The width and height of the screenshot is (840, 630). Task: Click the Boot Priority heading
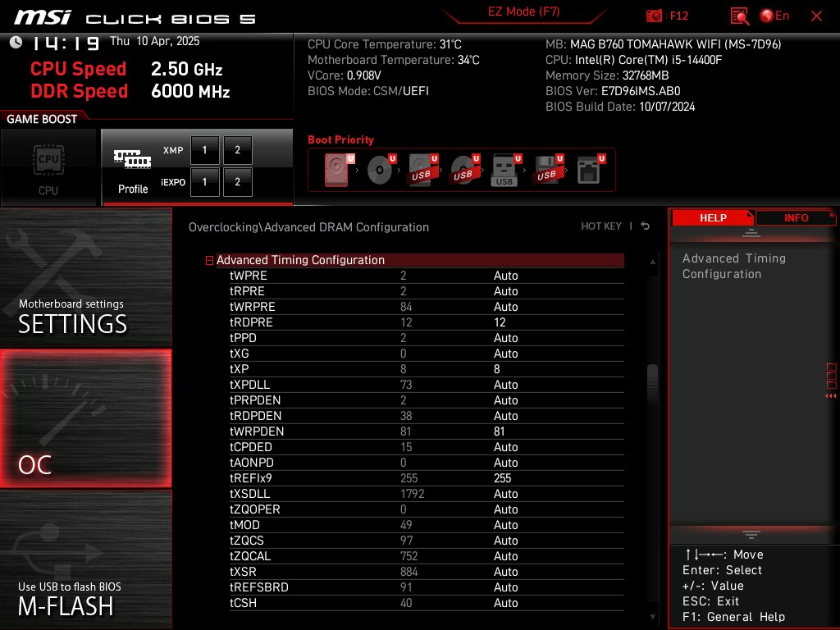(340, 139)
